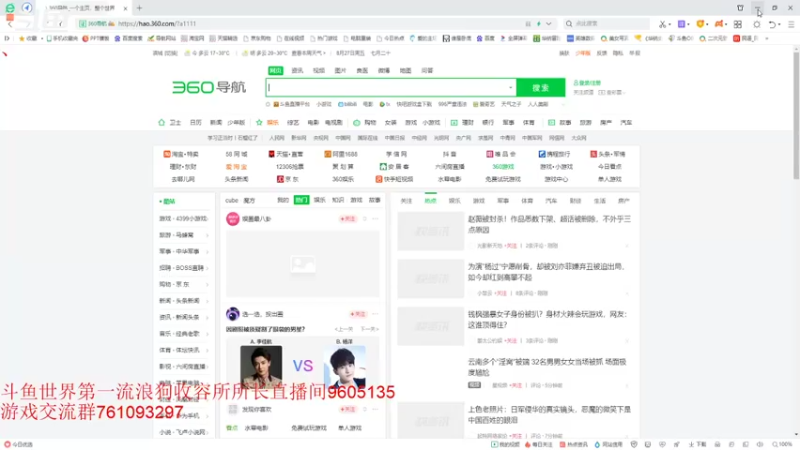800x450 pixels.
Task: Open the extensions grid icon
Action: pos(738,24)
